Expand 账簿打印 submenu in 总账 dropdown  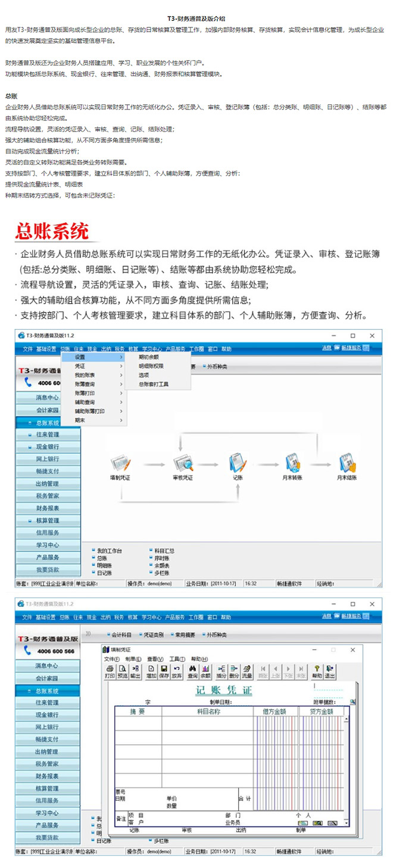pos(94,393)
